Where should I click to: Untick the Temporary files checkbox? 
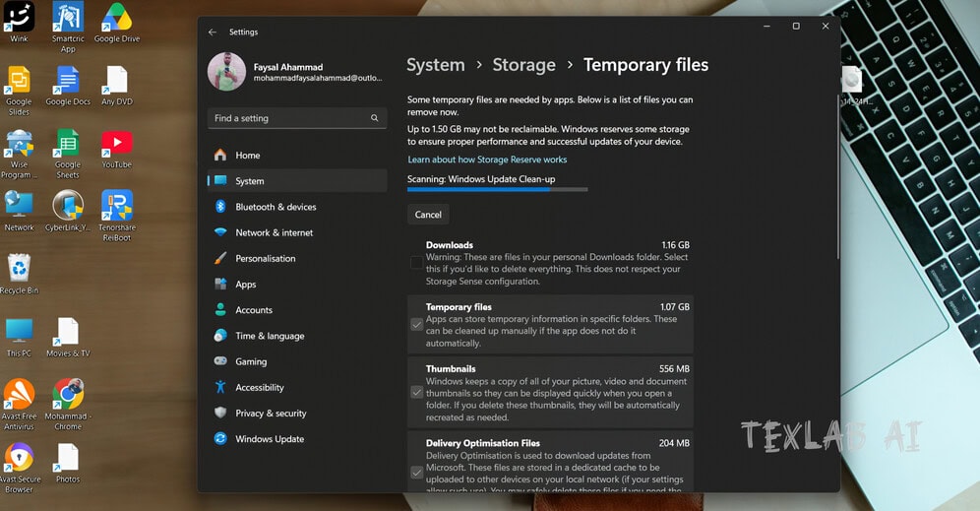(x=416, y=325)
